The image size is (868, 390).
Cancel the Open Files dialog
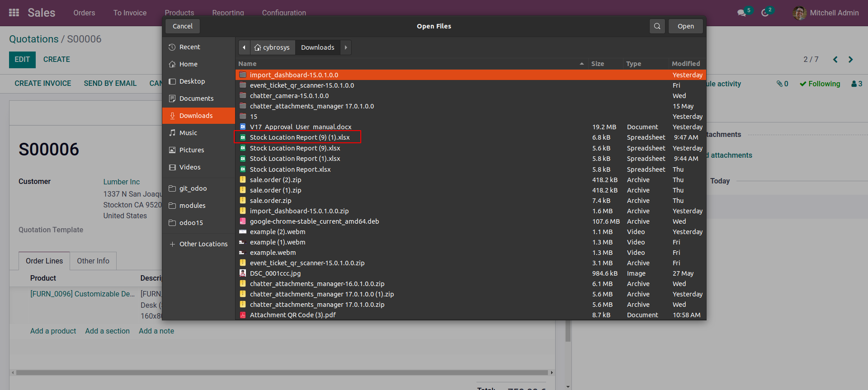point(183,26)
